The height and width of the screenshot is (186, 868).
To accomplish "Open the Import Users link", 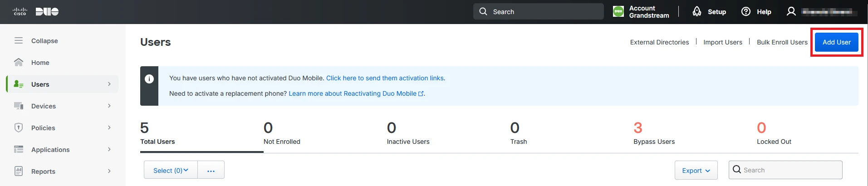I will coord(723,42).
